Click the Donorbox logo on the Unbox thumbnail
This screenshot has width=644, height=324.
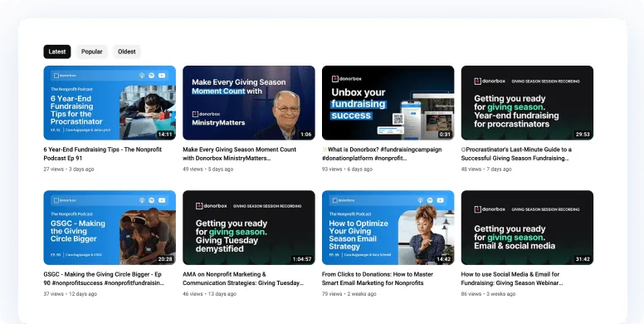tap(347, 79)
